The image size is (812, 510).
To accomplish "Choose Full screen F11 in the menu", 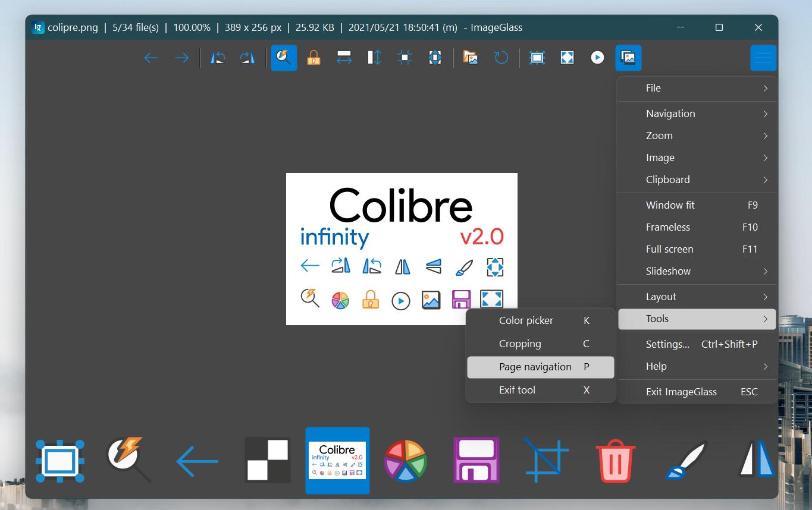I will click(x=697, y=249).
